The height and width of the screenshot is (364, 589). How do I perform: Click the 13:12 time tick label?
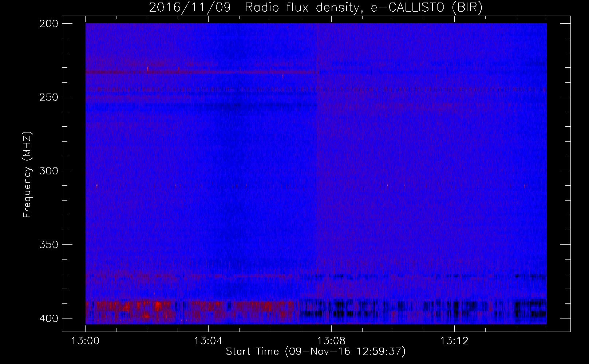(454, 341)
